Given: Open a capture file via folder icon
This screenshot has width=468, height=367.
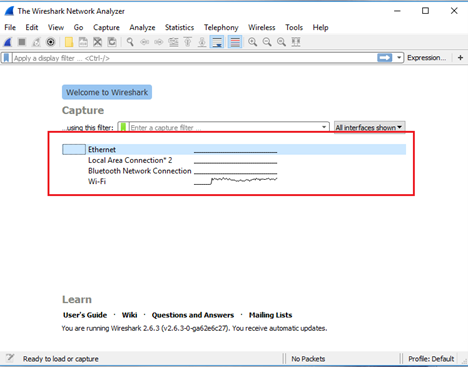Looking at the screenshot, I should tap(69, 42).
